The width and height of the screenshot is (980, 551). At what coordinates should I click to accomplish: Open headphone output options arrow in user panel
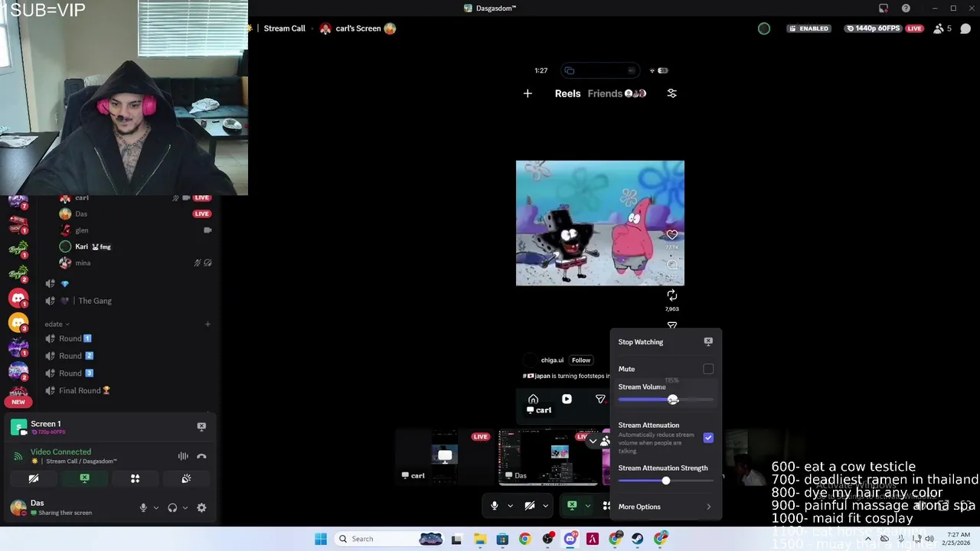pos(185,507)
